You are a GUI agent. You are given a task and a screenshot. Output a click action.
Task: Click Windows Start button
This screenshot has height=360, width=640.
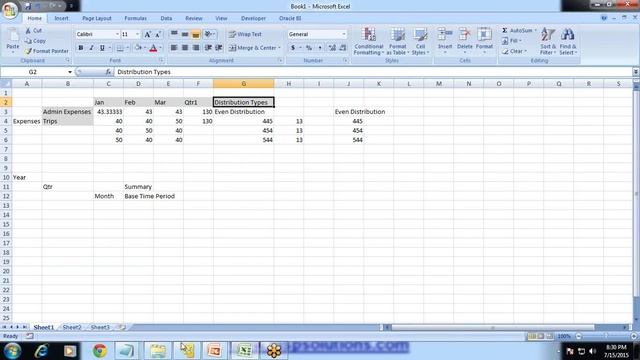tap(13, 351)
